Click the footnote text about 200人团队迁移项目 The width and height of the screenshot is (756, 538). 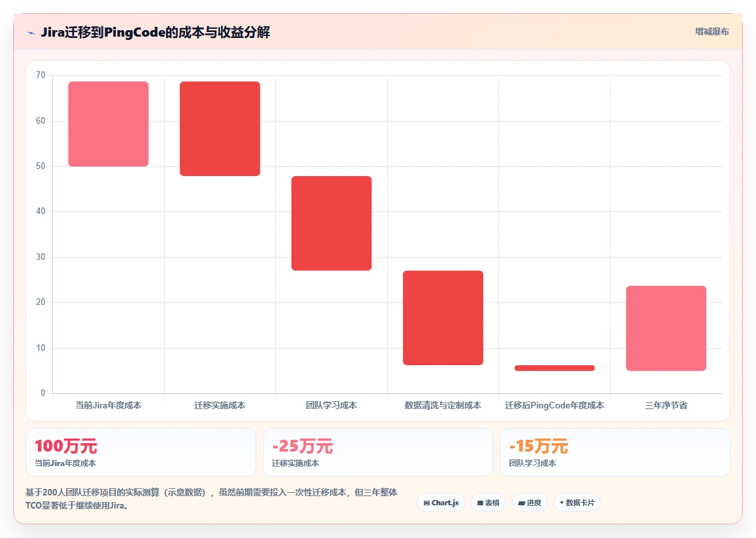[x=212, y=499]
